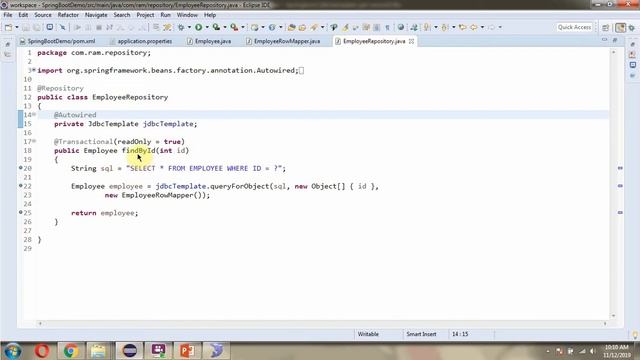This screenshot has height=360, width=640.
Task: Expand the Run dropdown arrow
Action: click(207, 27)
